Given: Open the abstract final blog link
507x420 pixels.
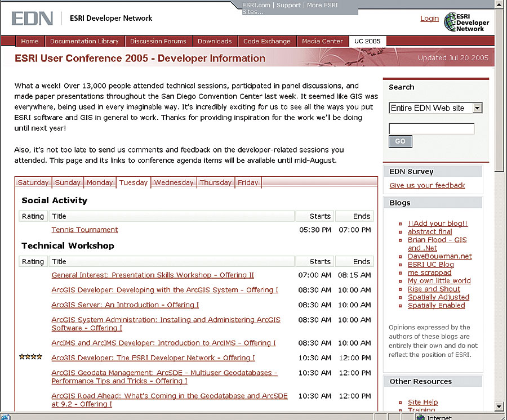Looking at the screenshot, I should click(430, 231).
